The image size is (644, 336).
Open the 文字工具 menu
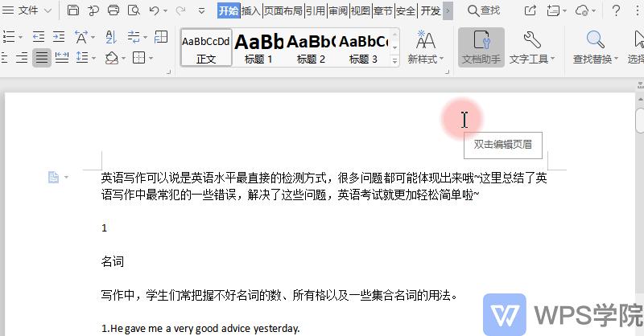(x=532, y=47)
